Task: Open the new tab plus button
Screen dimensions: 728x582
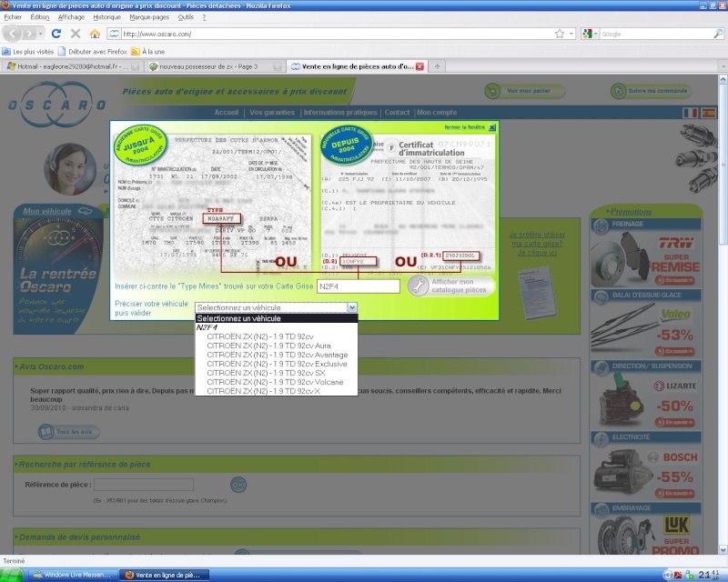Action: [437, 66]
